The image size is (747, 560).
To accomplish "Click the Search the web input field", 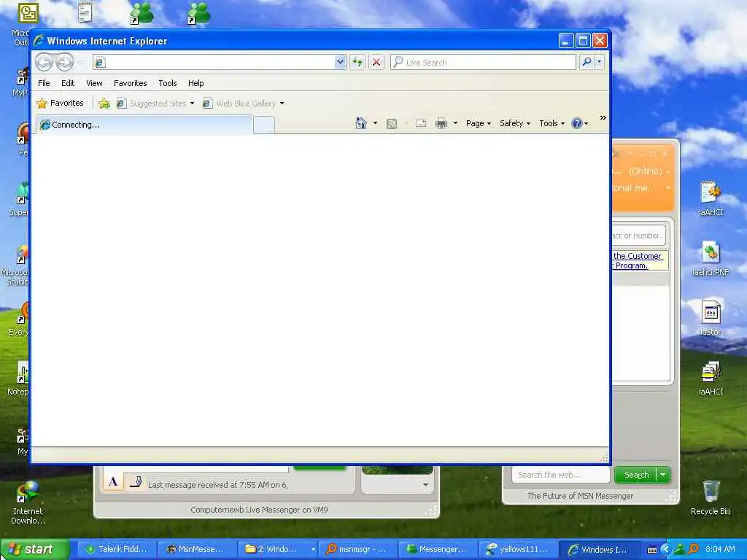I will (x=561, y=475).
